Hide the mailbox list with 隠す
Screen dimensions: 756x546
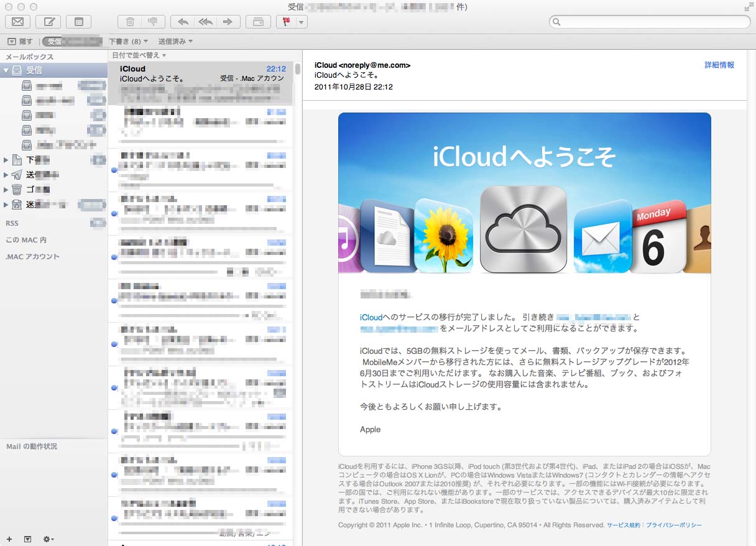click(20, 42)
